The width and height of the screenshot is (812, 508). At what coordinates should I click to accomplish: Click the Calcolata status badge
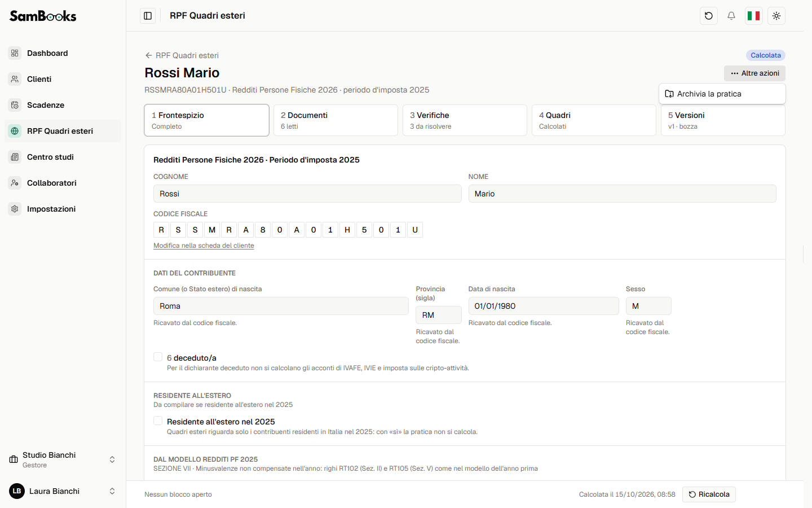tap(766, 55)
